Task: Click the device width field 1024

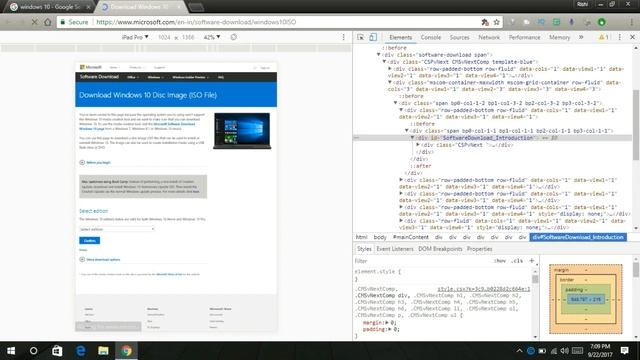Action: [x=164, y=37]
